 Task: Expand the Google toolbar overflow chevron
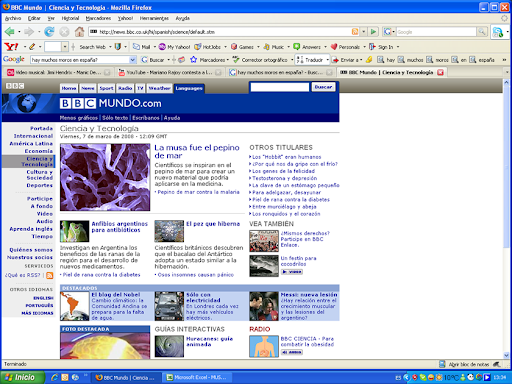pyautogui.click(x=504, y=60)
